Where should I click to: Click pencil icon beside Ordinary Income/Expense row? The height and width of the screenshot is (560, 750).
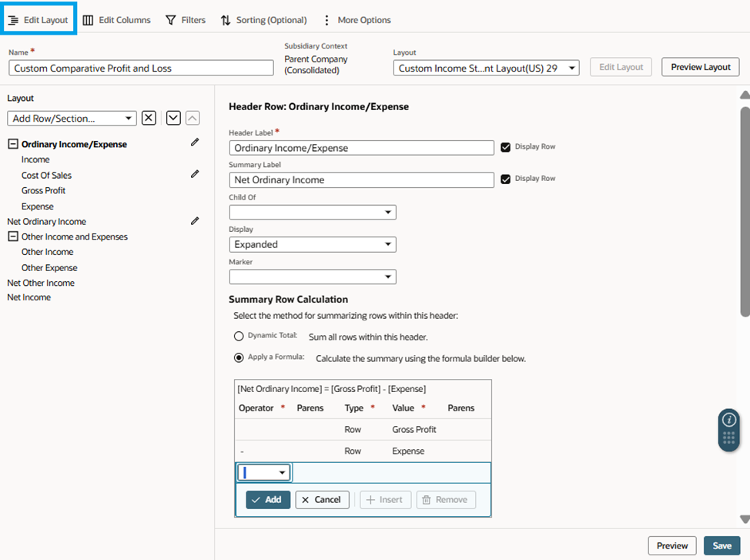pyautogui.click(x=195, y=143)
